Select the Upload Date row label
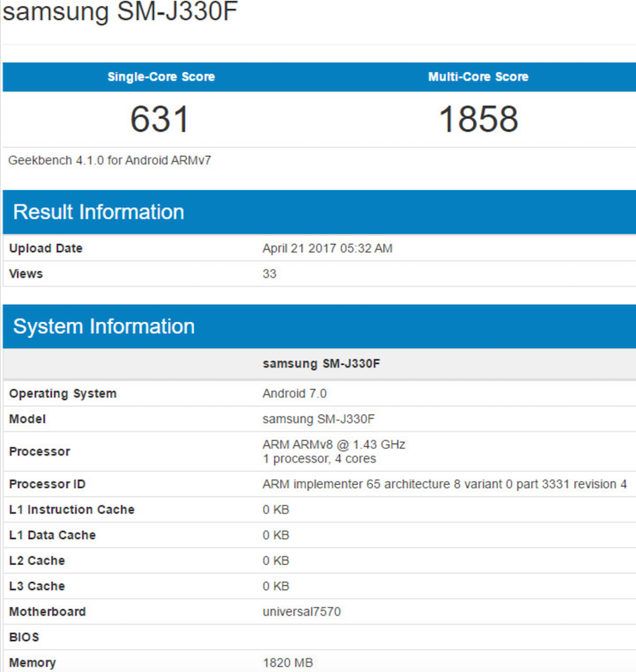 point(46,249)
